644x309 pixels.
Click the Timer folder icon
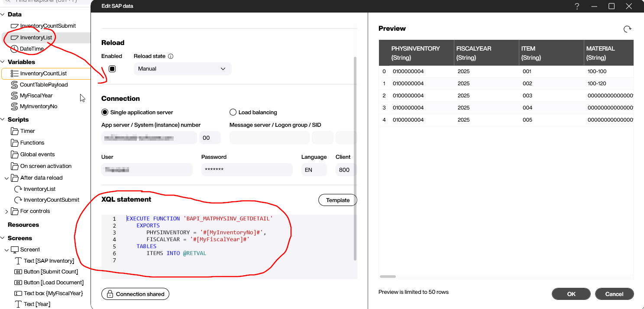click(x=15, y=131)
